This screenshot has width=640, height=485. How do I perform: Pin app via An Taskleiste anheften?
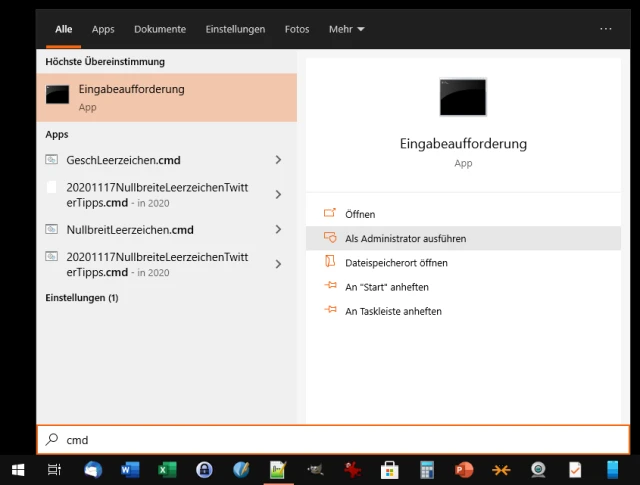393,311
